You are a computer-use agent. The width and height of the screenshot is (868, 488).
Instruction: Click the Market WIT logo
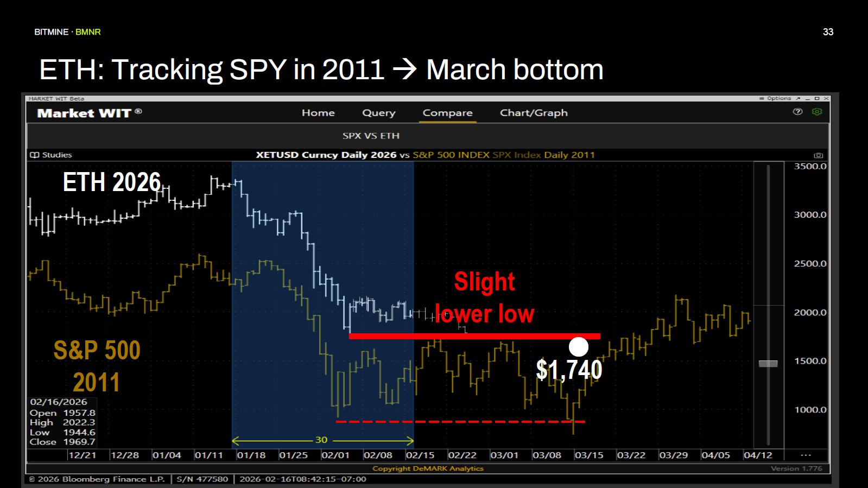point(90,113)
